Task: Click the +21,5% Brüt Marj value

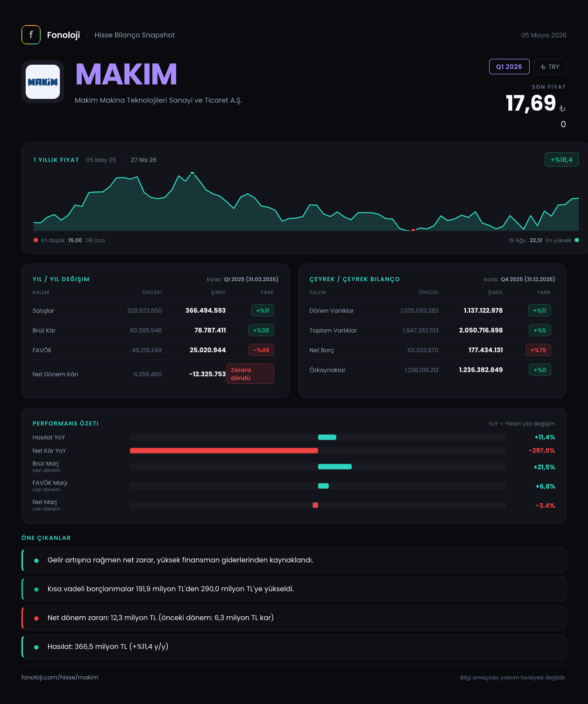Action: click(x=544, y=467)
